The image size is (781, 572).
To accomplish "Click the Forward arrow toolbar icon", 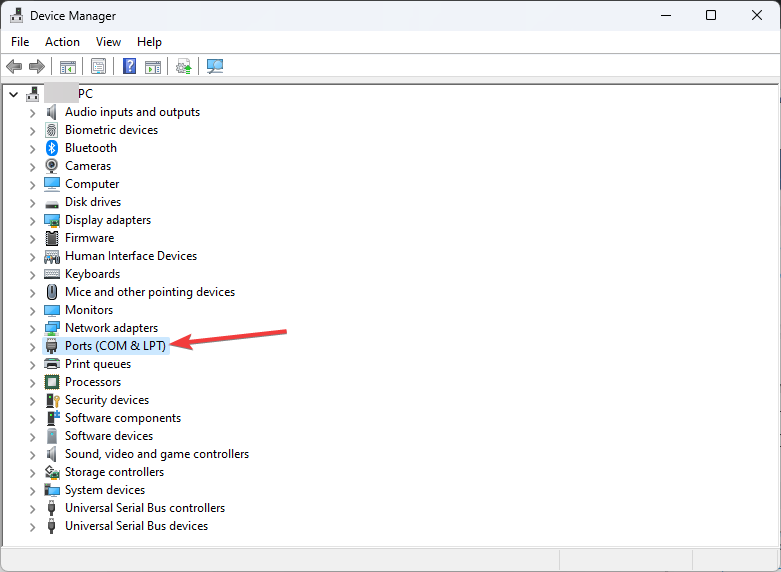I will (37, 66).
